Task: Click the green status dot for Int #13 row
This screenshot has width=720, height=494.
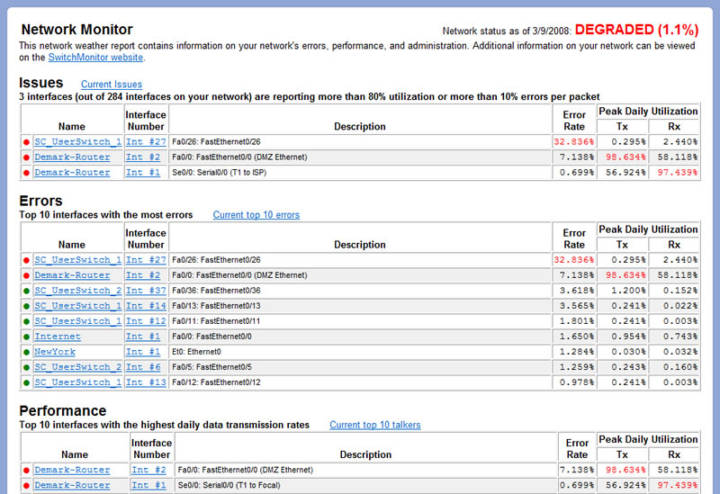Action: pyautogui.click(x=26, y=383)
